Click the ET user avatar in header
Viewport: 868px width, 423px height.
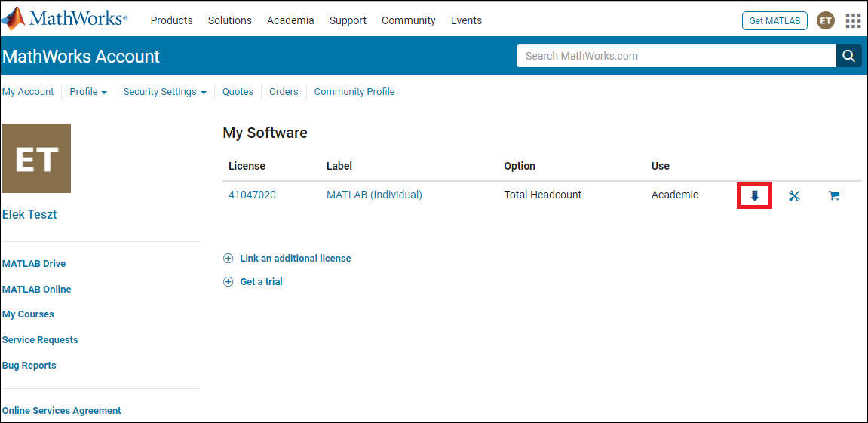click(x=826, y=21)
